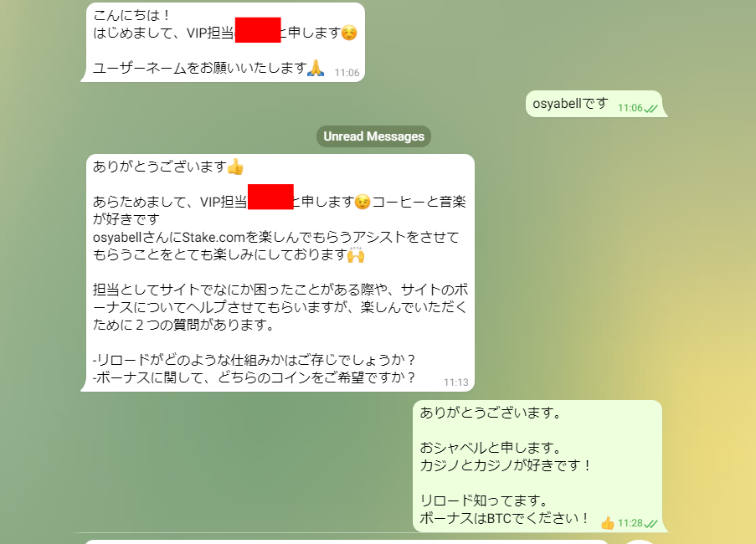Click the smiling emoji in the first greeting
Screen dimensions: 756x544
click(x=349, y=33)
